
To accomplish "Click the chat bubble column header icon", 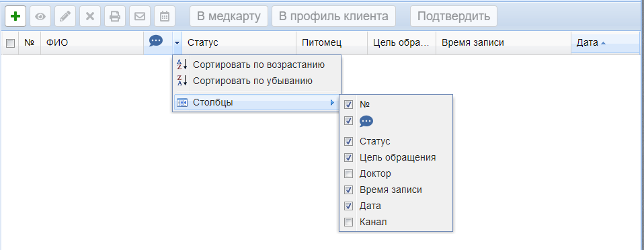I will [156, 40].
